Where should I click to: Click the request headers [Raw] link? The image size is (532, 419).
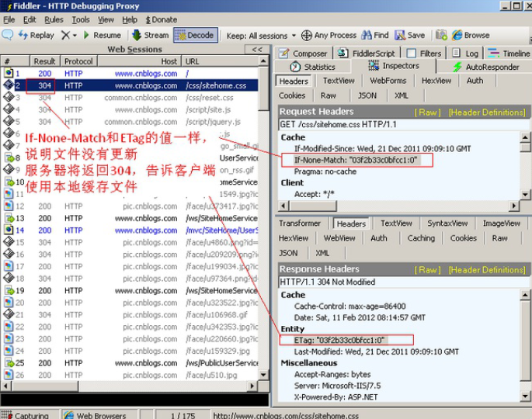[427, 112]
